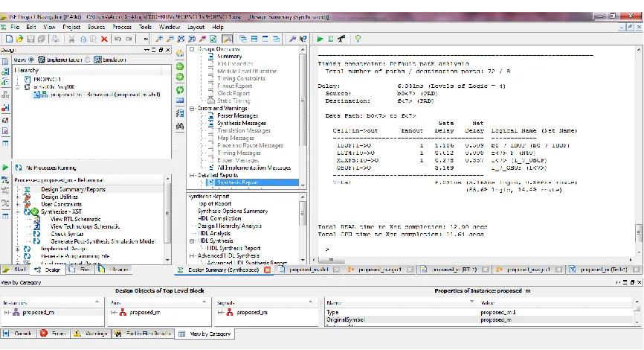Open the Process menu
Viewport: 644px width, 350px height.
click(x=122, y=27)
